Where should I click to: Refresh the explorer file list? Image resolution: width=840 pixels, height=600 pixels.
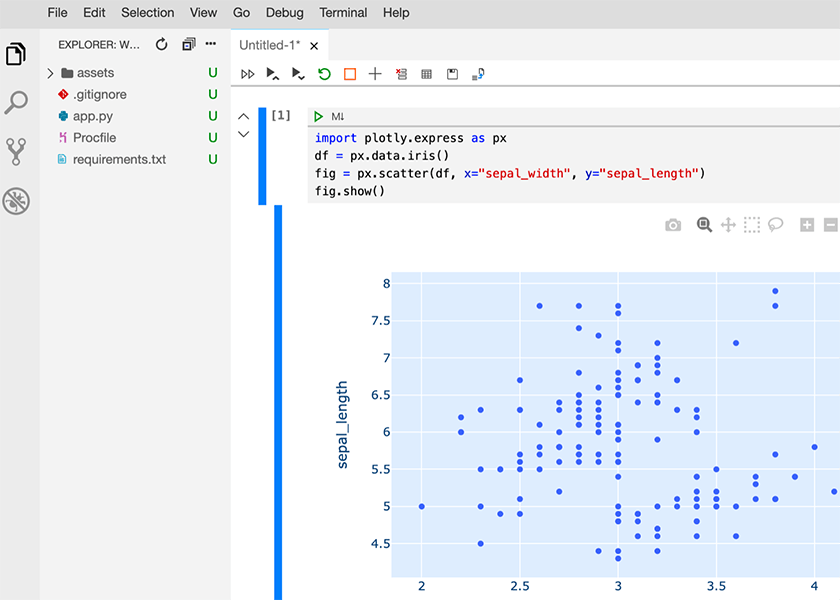click(161, 44)
